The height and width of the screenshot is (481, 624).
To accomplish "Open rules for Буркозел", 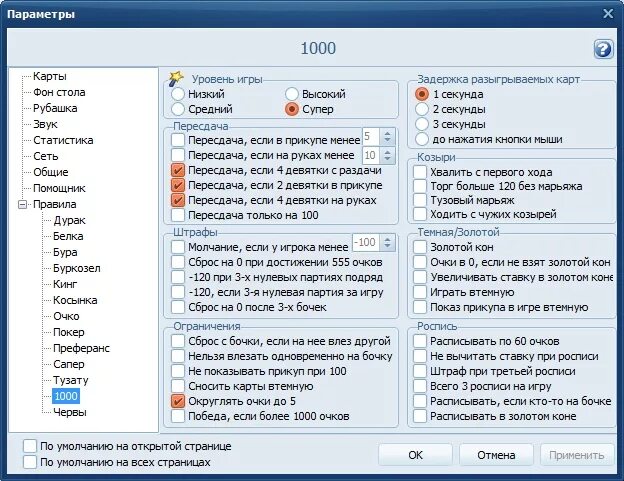I will click(77, 268).
